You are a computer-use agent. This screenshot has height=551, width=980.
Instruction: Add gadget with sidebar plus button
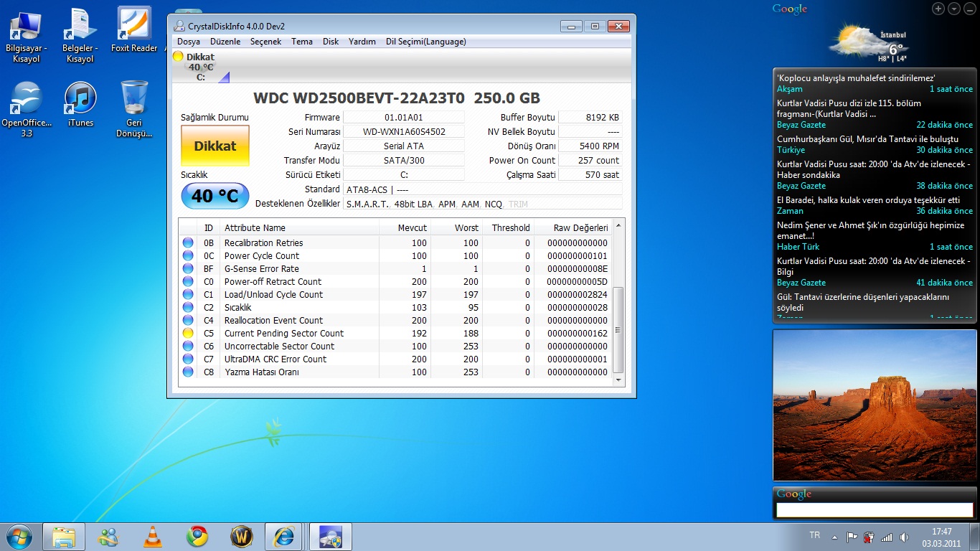point(938,9)
